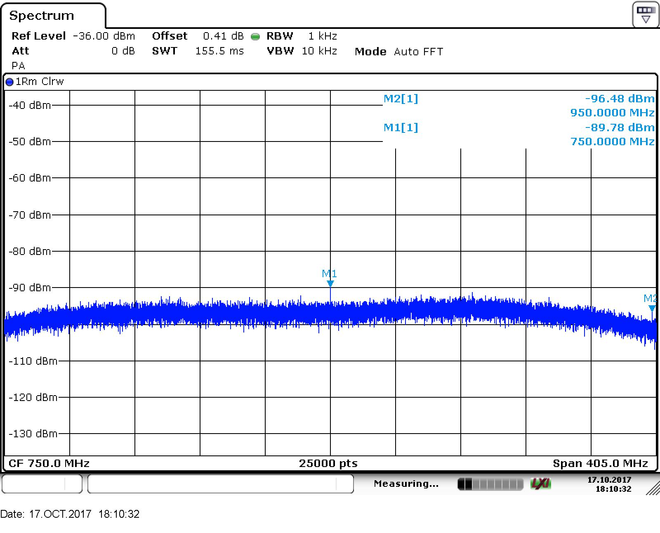Click the SWT 155.5 ms sweep time
660x533 pixels.
pyautogui.click(x=198, y=51)
